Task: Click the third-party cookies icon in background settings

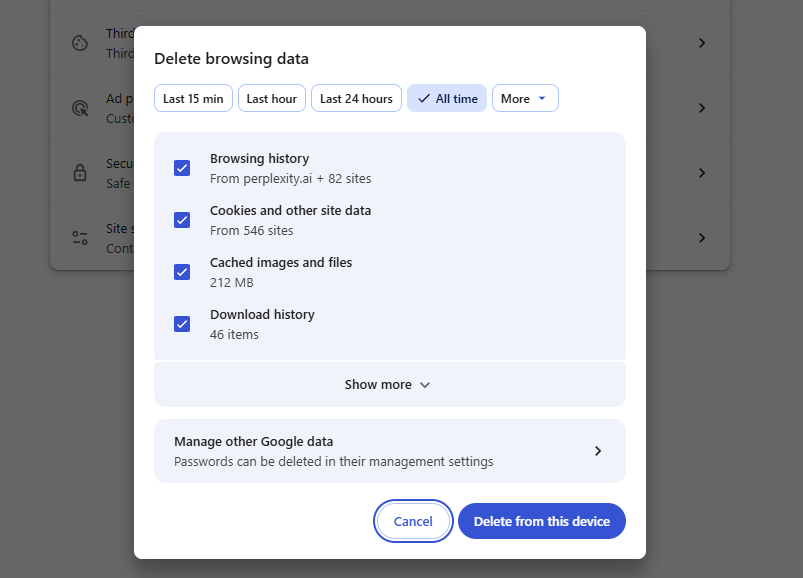Action: [80, 43]
